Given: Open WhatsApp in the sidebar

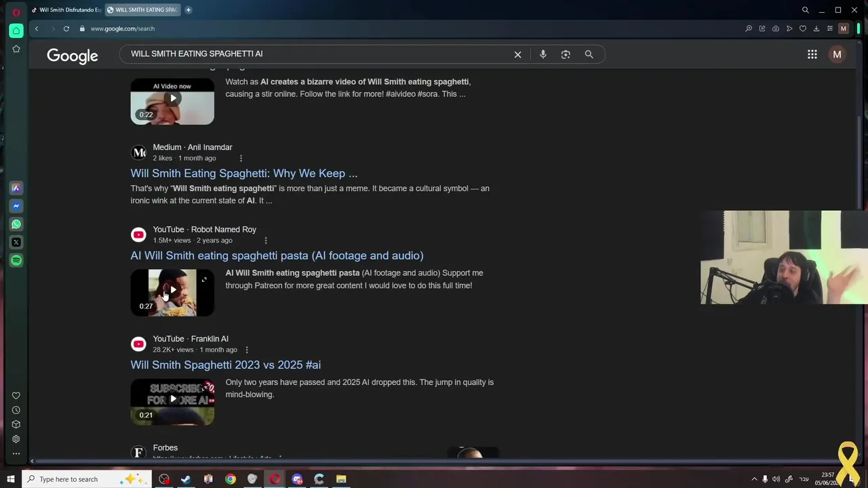Looking at the screenshot, I should [x=16, y=224].
